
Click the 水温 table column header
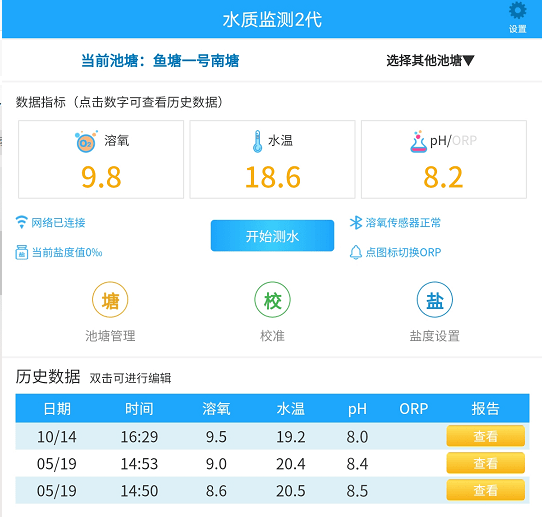pyautogui.click(x=291, y=409)
